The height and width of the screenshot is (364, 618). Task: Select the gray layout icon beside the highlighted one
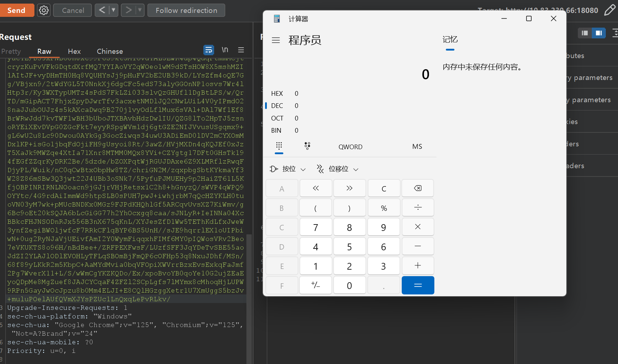(x=585, y=33)
